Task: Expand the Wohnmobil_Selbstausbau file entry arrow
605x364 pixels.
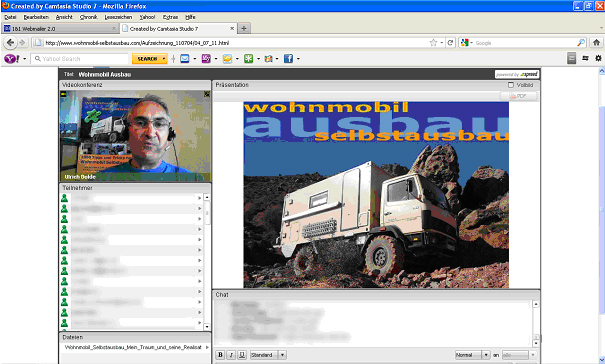Action: 207,347
